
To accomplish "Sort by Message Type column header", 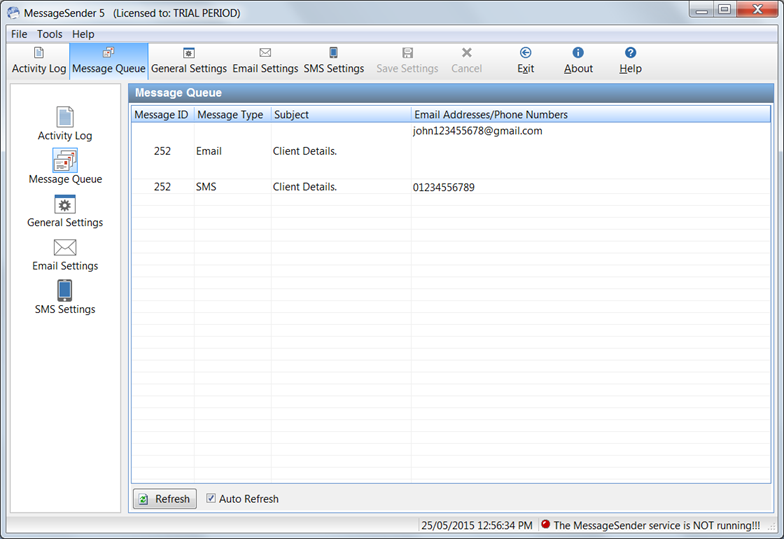I will (x=232, y=114).
